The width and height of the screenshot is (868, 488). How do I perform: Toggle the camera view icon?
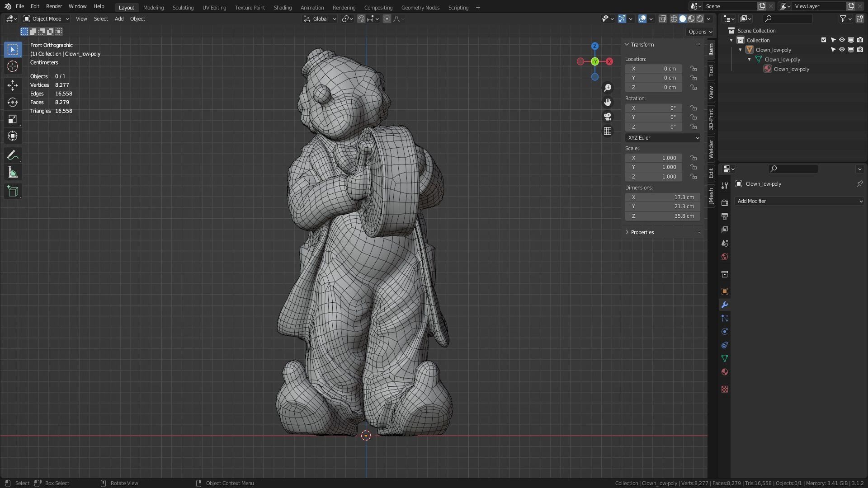pos(608,117)
